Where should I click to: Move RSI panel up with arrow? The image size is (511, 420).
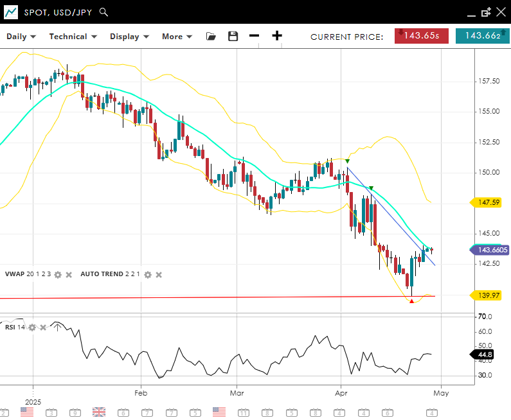point(57,328)
